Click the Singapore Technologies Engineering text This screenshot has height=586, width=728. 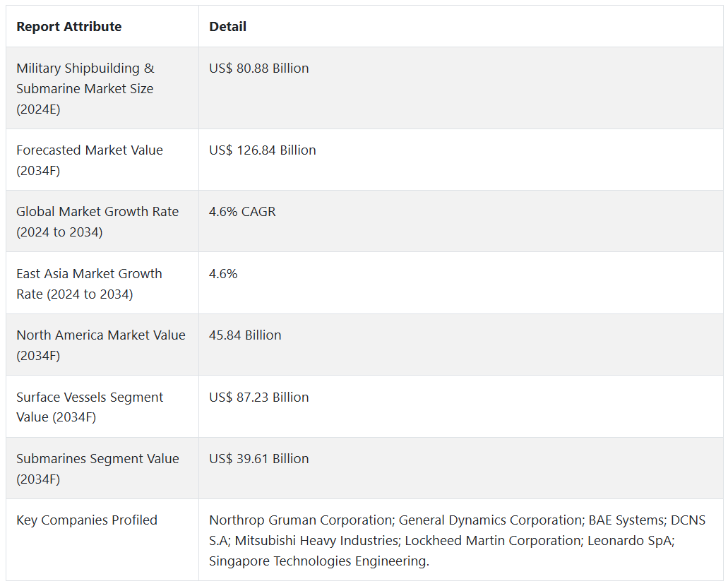point(318,561)
